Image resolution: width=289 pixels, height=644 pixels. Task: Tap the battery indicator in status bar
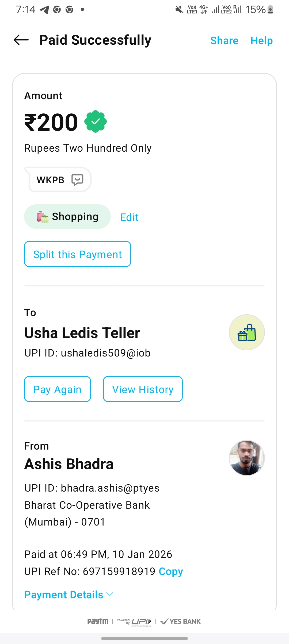point(270,10)
